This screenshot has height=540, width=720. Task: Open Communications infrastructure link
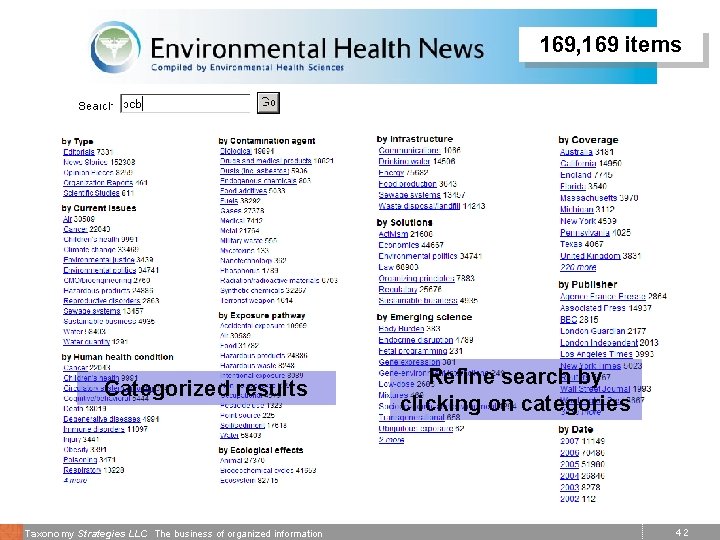click(409, 150)
